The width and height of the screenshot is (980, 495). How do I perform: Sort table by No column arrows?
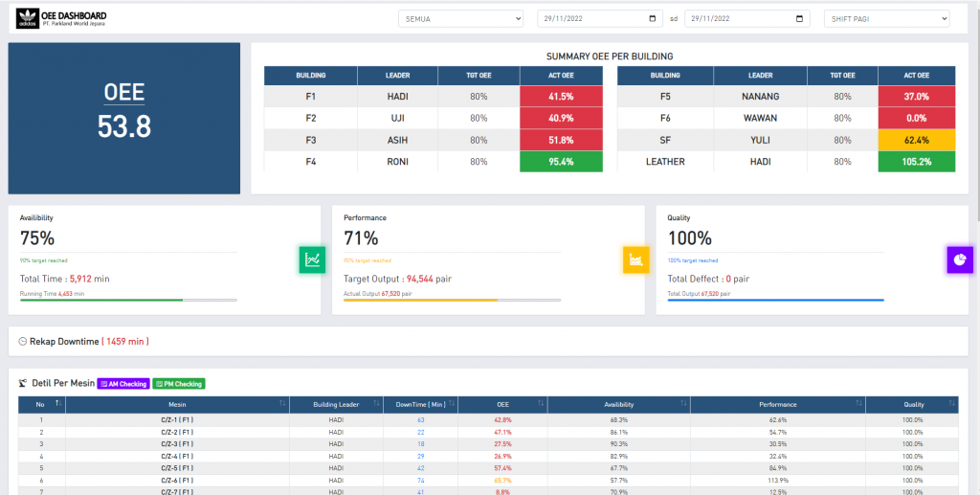point(58,404)
